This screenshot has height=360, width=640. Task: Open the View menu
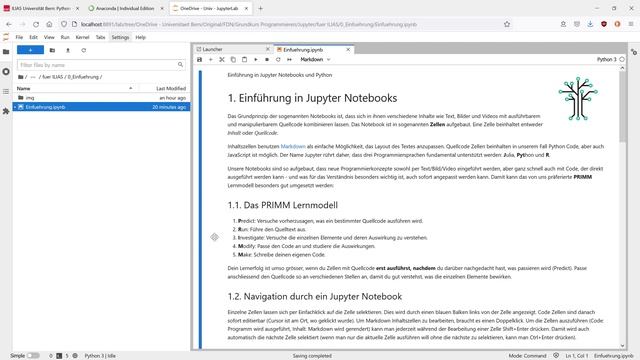point(49,37)
